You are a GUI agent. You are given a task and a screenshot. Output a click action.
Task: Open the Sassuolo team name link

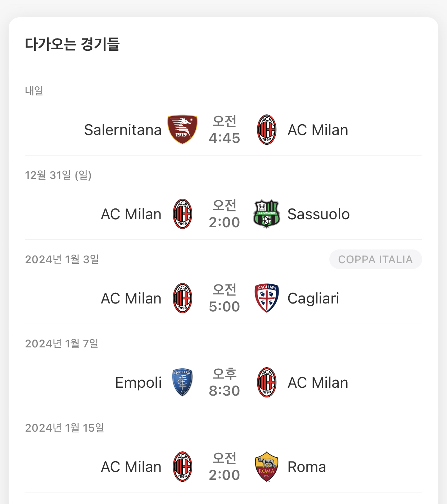coord(319,214)
